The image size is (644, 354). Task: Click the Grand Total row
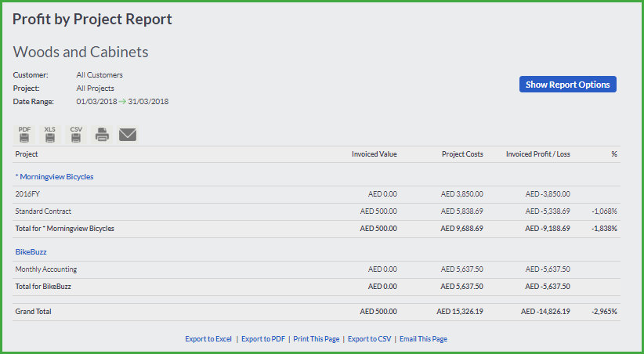pos(317,312)
